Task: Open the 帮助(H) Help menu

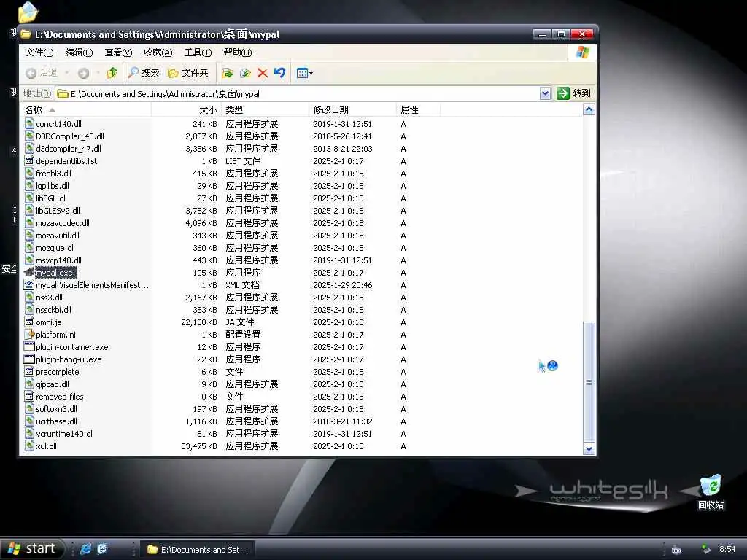Action: (238, 52)
